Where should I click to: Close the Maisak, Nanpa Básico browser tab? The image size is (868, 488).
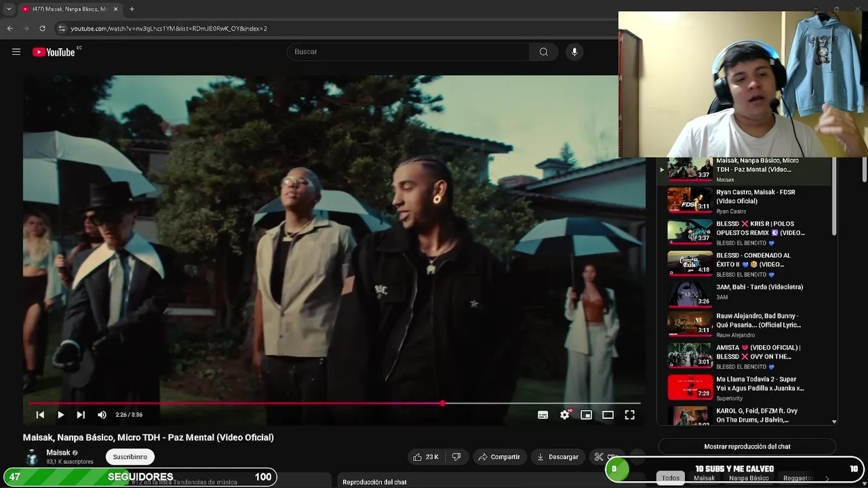pos(115,9)
